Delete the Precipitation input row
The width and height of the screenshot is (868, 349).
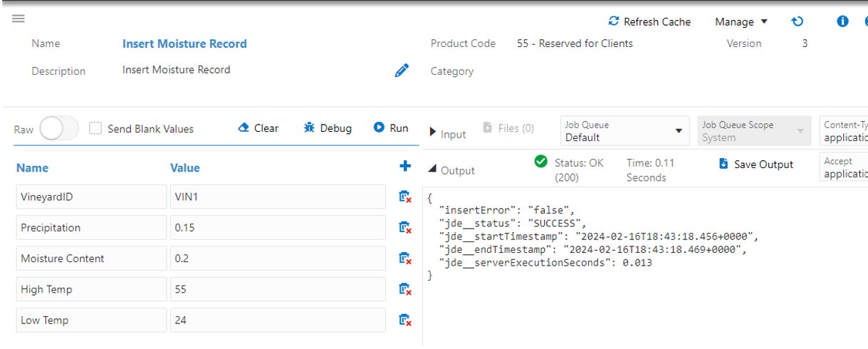coord(405,228)
